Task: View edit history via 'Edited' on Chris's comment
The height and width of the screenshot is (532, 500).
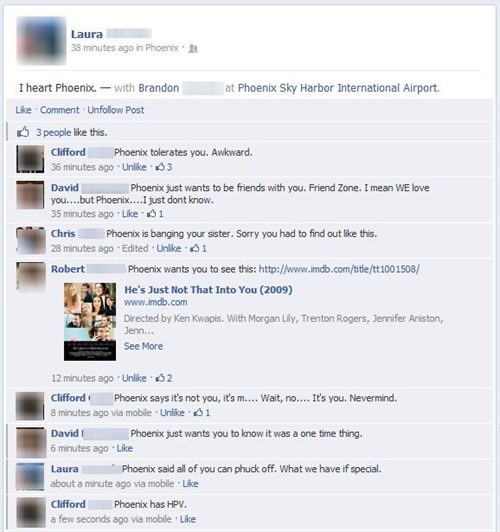Action: pos(135,248)
